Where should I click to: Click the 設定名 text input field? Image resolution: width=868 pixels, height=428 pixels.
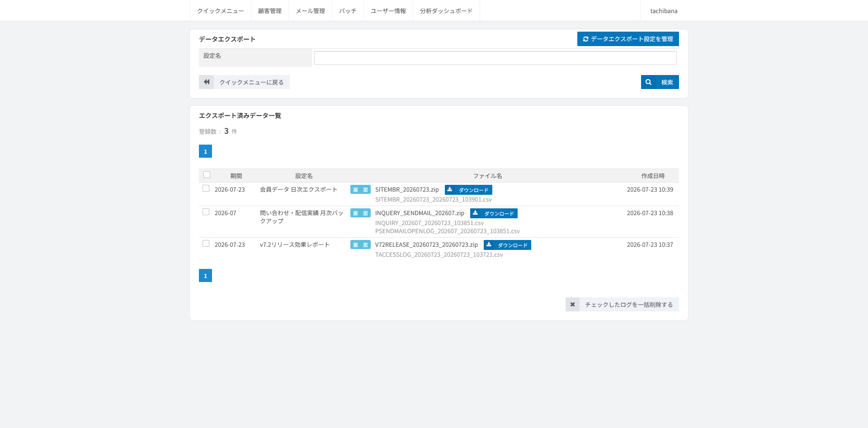[495, 58]
